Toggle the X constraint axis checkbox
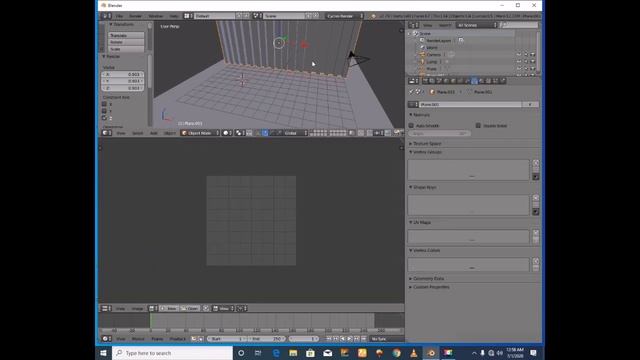Screen dimensions: 640x360 pyautogui.click(x=104, y=104)
